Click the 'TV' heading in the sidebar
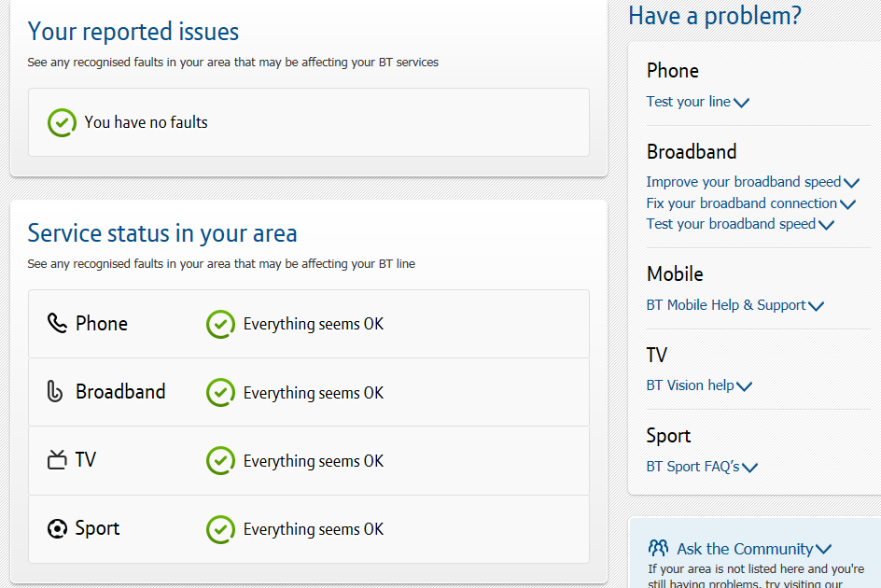Viewport: 881px width, 588px height. [657, 356]
